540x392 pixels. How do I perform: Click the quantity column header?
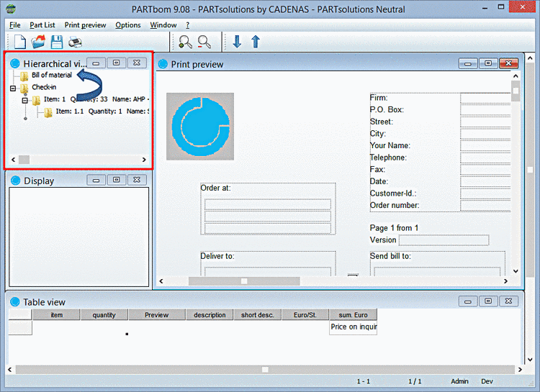point(104,315)
